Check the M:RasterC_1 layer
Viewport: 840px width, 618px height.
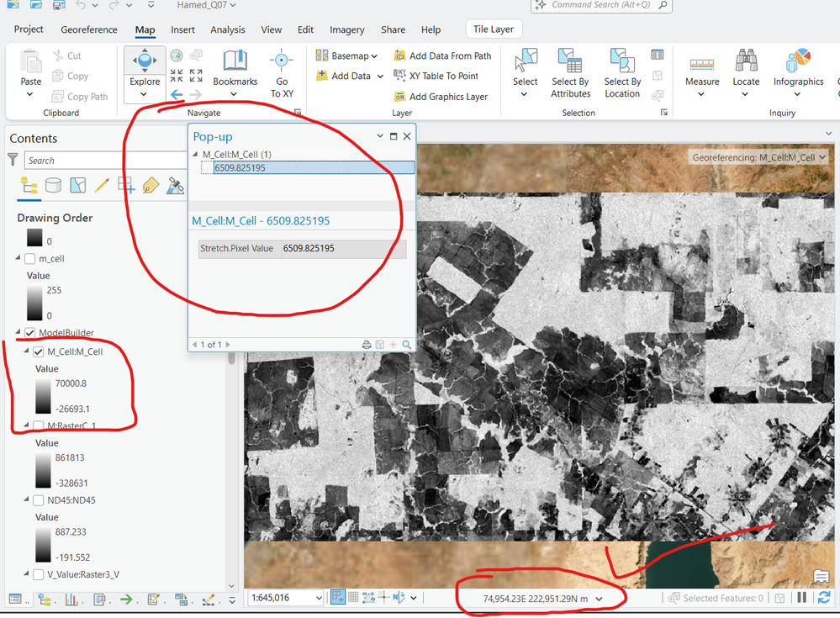pos(39,425)
